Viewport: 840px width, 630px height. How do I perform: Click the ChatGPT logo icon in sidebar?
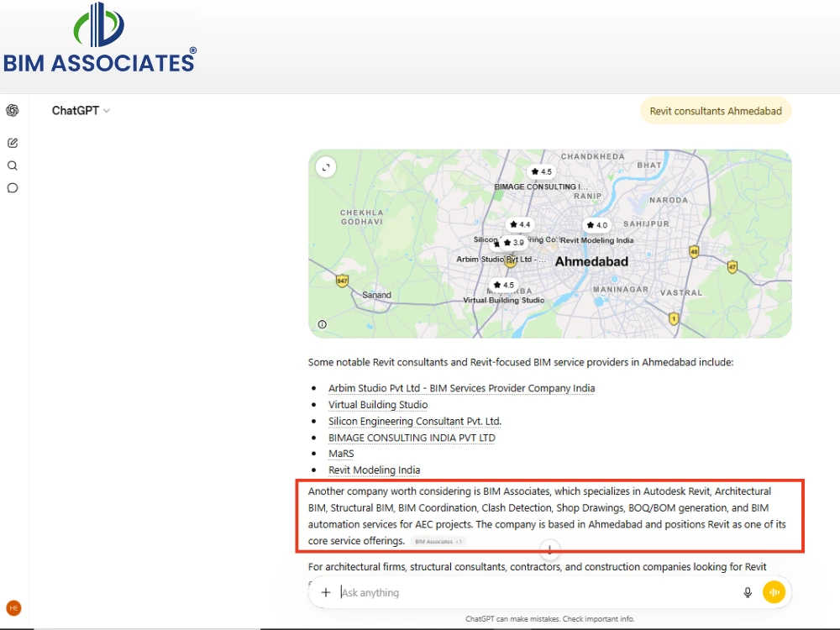coord(13,110)
